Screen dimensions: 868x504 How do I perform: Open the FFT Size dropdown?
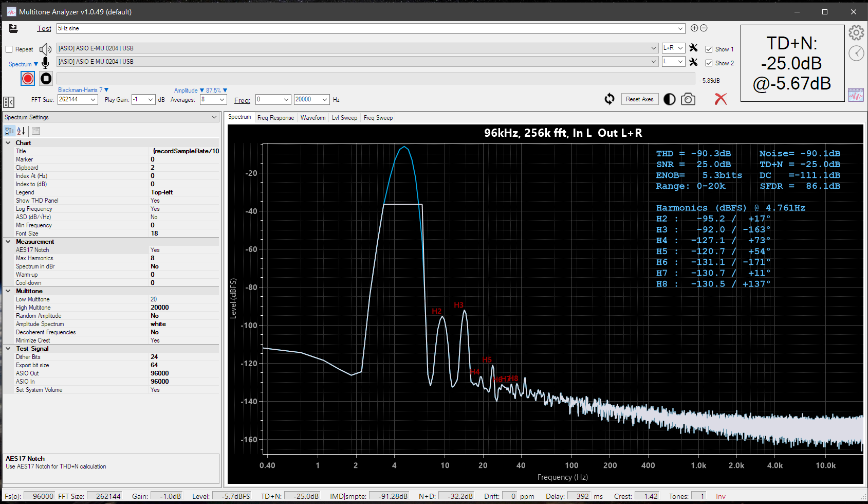[78, 99]
